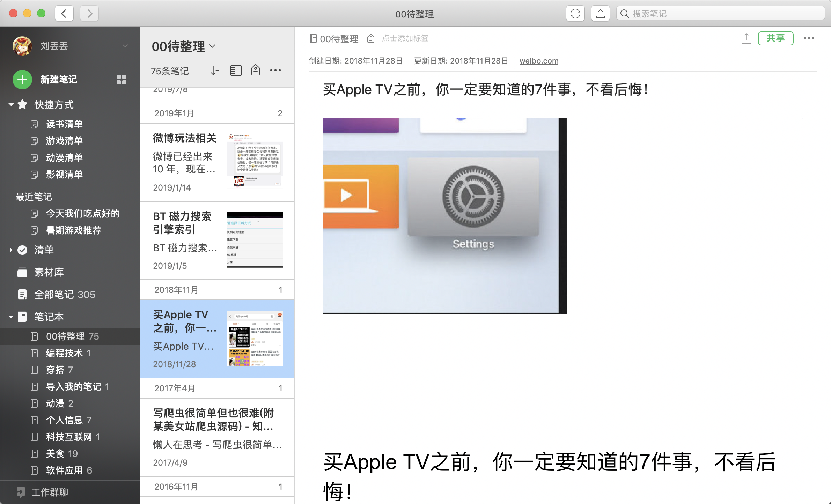
Task: Click the sync refresh icon
Action: point(575,14)
